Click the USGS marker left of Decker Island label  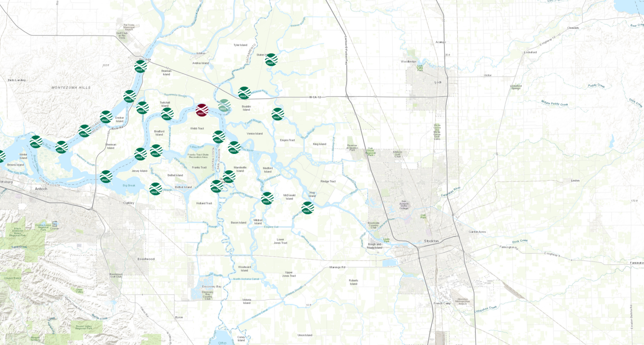[x=106, y=117]
